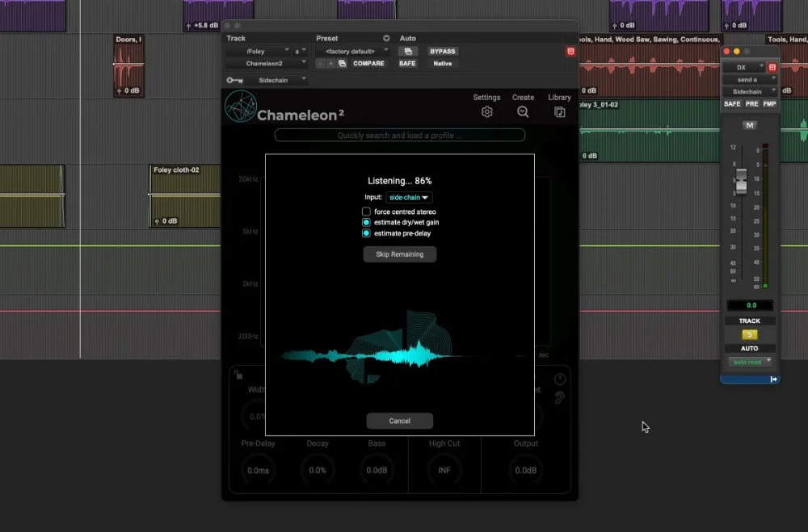Screen dimensions: 808x532
Task: Click the Create label in Chameleon
Action: pyautogui.click(x=523, y=98)
